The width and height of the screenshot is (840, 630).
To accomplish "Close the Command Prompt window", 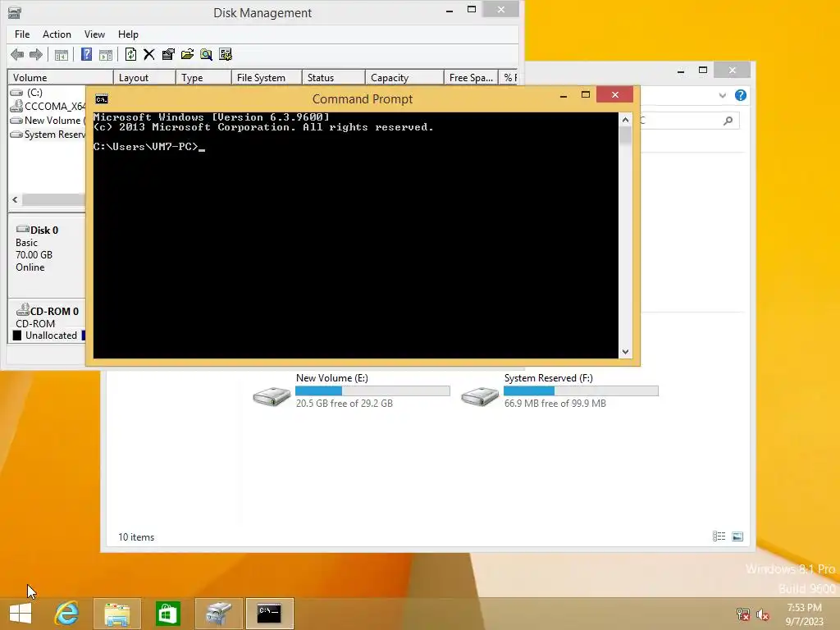I will tap(615, 95).
